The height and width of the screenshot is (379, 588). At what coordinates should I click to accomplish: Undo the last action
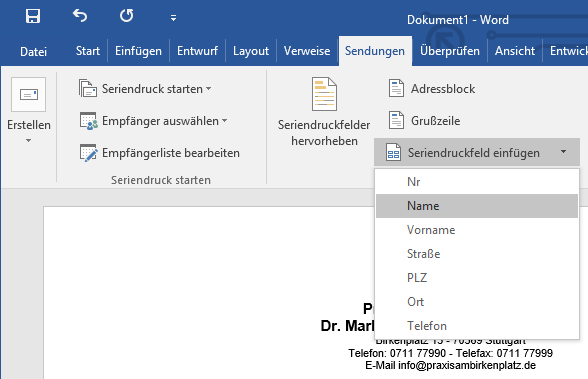pyautogui.click(x=80, y=16)
